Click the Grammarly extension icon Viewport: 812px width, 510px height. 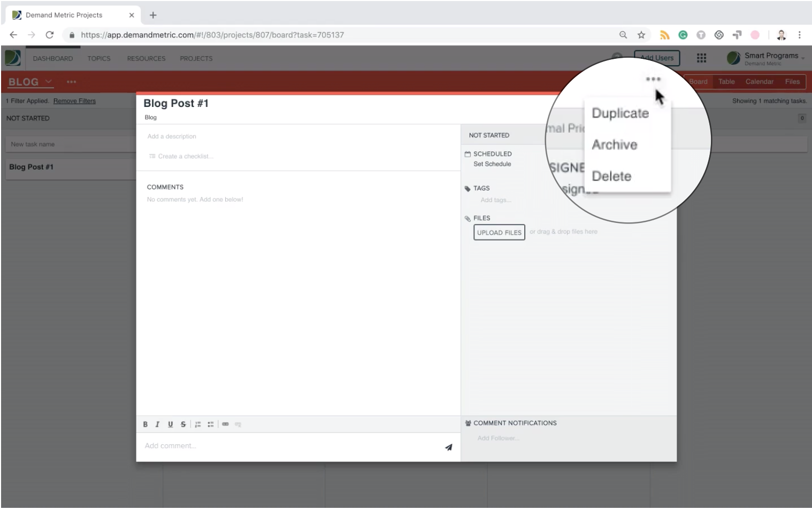(x=683, y=35)
